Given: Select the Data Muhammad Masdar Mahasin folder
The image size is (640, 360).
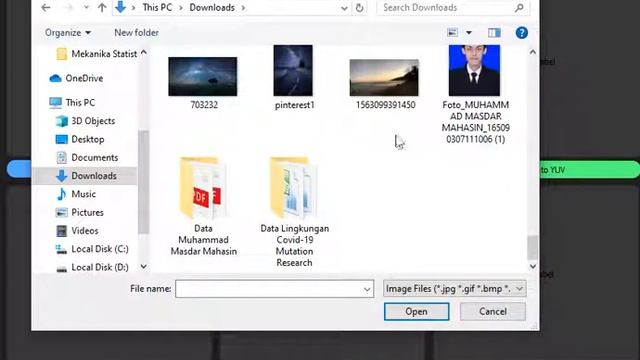Looking at the screenshot, I should click(x=203, y=207).
